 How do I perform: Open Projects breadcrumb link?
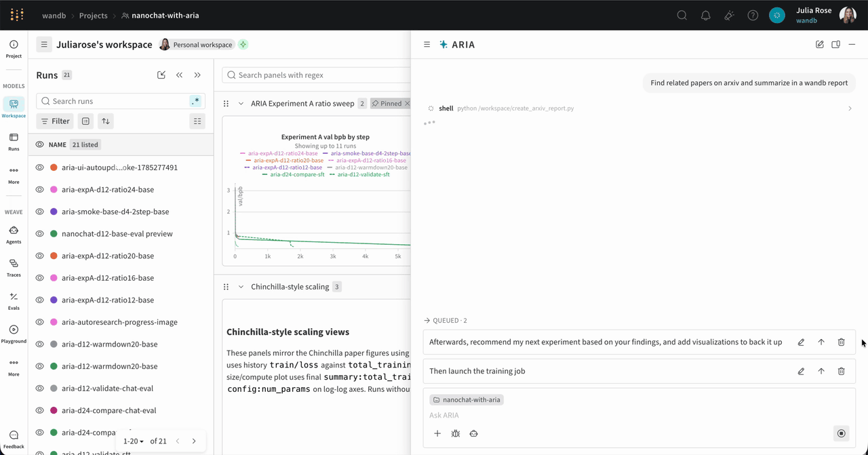point(93,15)
